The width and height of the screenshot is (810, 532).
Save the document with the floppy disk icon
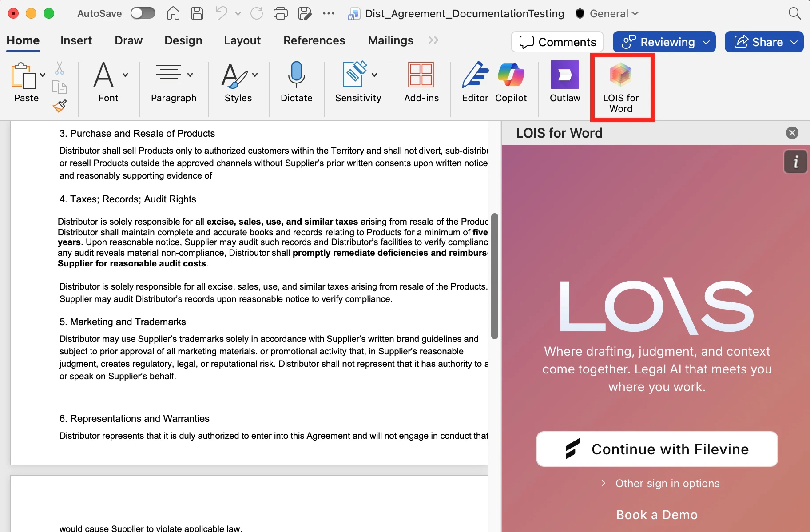tap(197, 13)
